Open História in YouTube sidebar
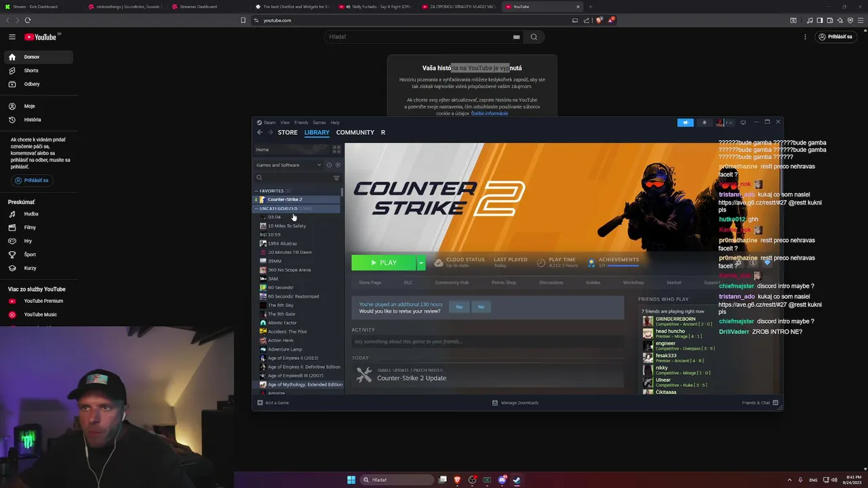The image size is (868, 488). tap(38, 119)
